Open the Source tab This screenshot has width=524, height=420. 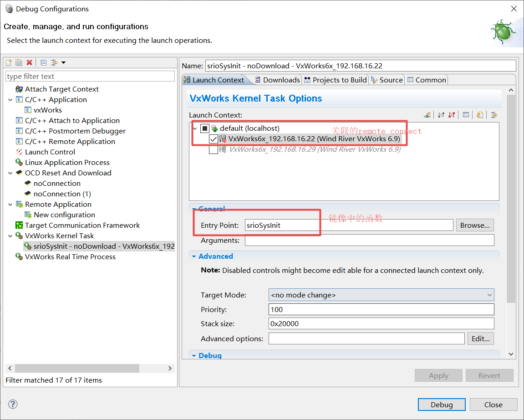tap(391, 79)
